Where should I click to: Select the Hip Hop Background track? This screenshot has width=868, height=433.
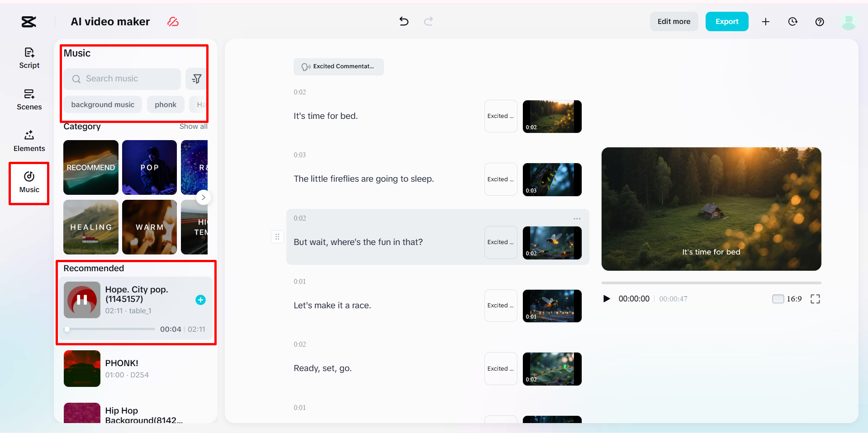[136, 414]
